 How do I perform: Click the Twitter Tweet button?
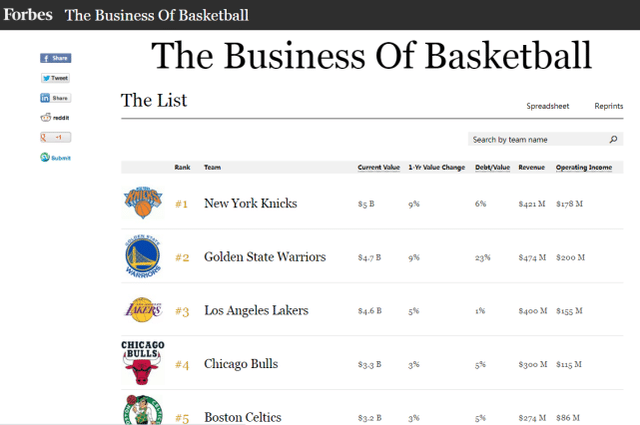(x=56, y=78)
